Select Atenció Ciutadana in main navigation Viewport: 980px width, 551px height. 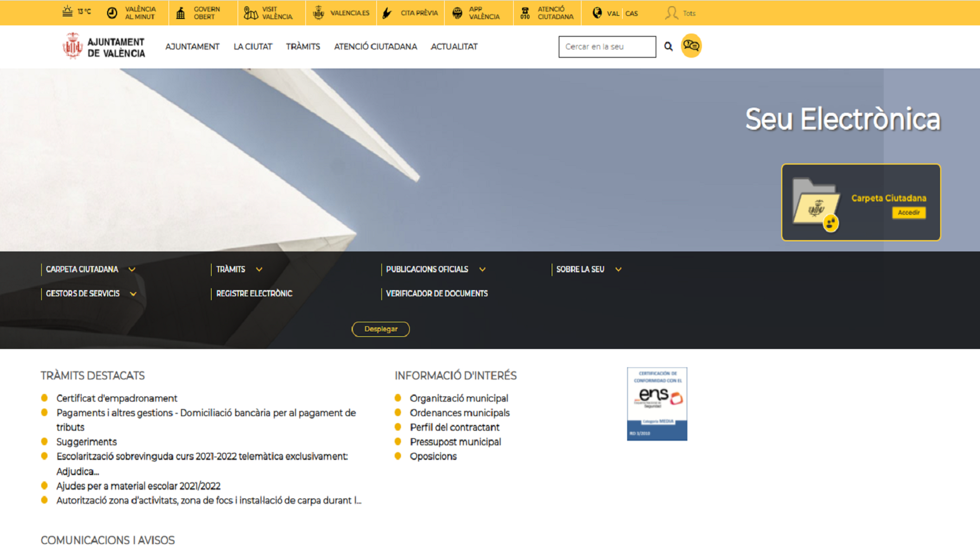click(x=375, y=46)
